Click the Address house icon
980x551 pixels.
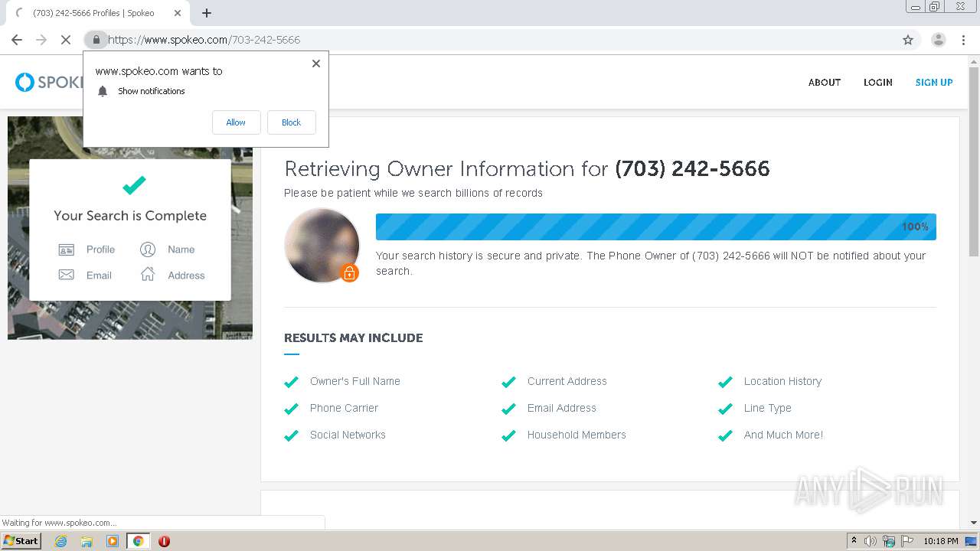[148, 274]
